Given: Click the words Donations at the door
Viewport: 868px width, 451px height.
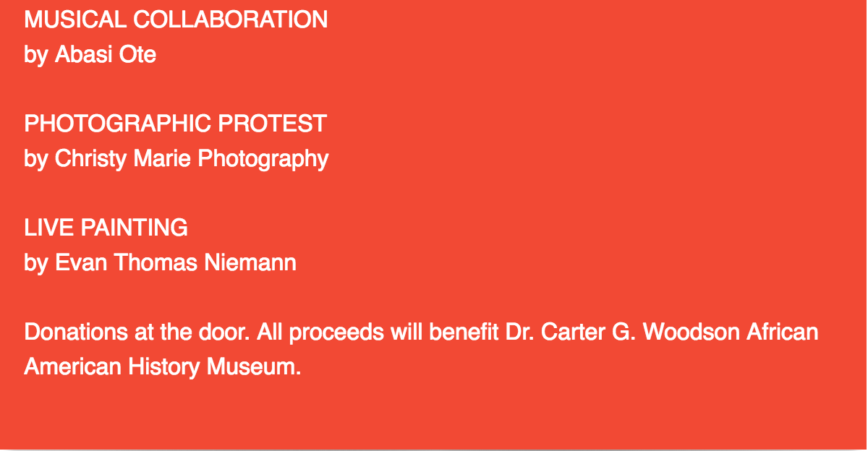Looking at the screenshot, I should click(124, 332).
